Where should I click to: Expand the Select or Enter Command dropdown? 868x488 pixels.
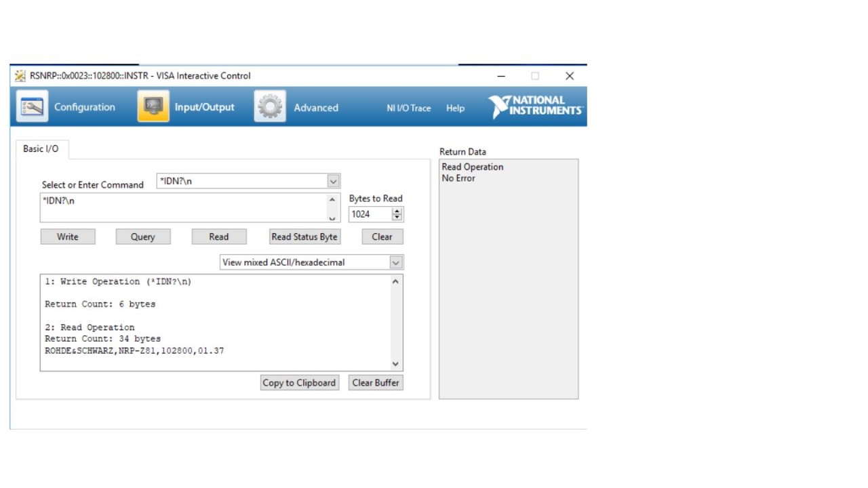333,181
